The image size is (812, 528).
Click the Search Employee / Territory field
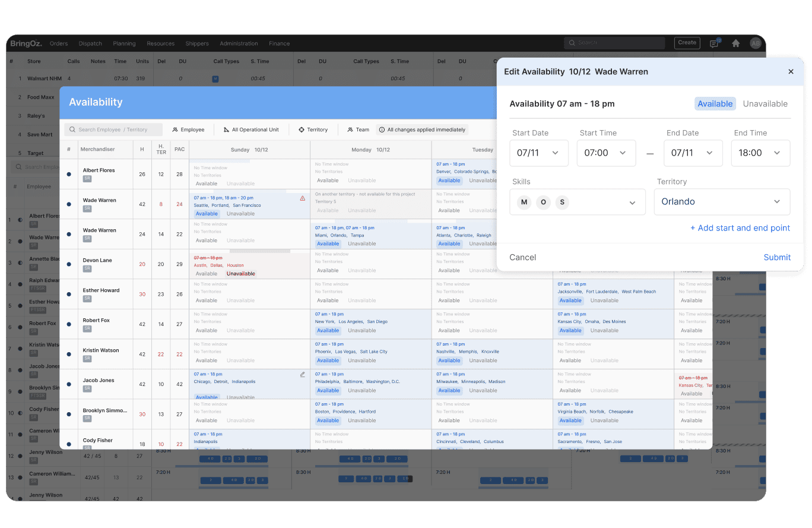(x=113, y=129)
